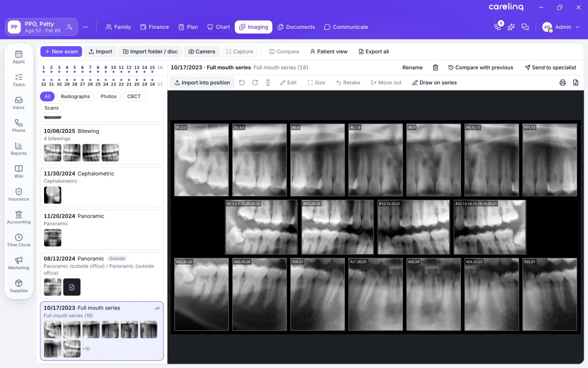Select the All filter chip
Image resolution: width=588 pixels, height=368 pixels.
point(47,96)
